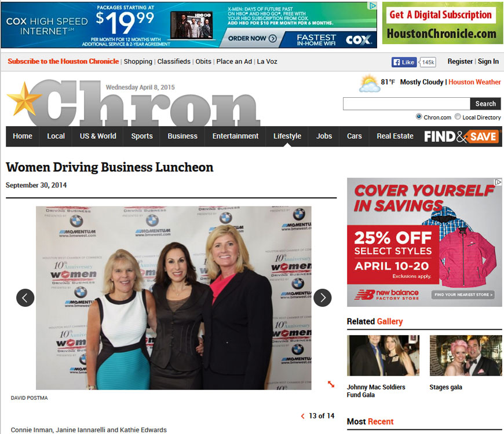
Task: Click the Search button
Action: (x=485, y=104)
